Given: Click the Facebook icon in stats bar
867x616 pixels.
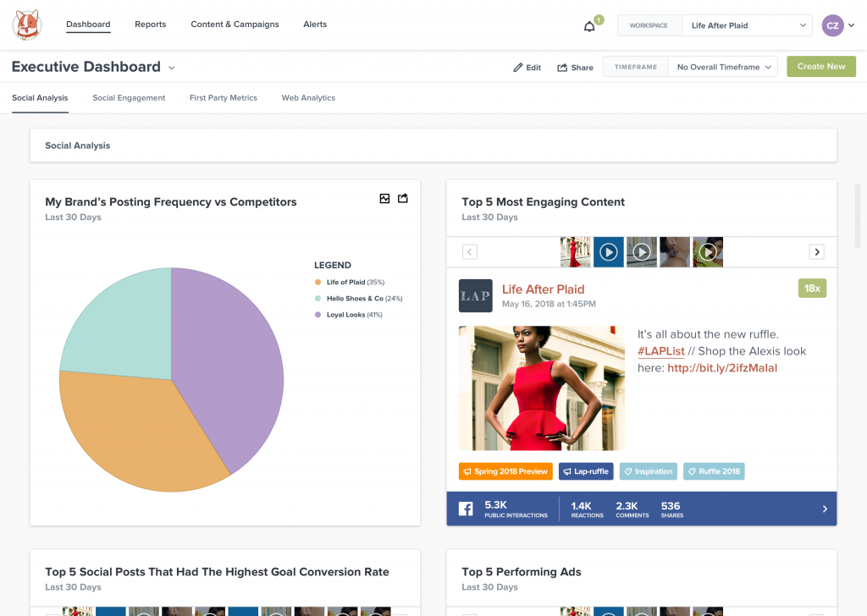Looking at the screenshot, I should tap(466, 509).
